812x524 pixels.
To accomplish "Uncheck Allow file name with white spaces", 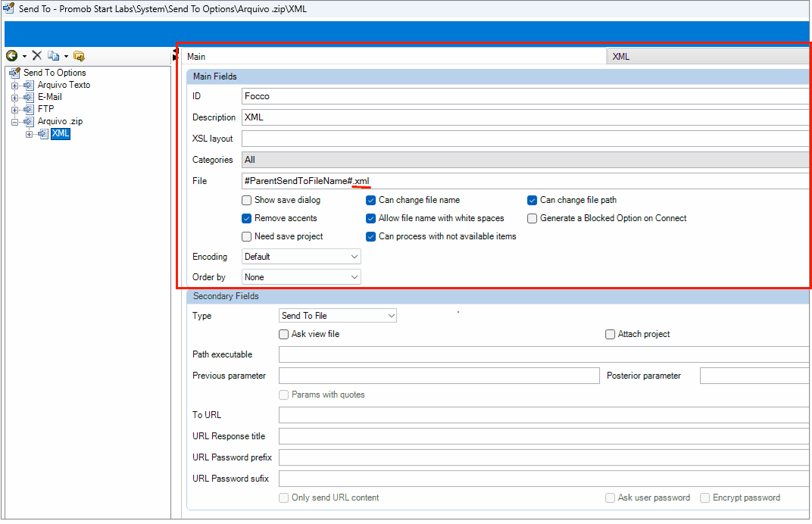I will [371, 219].
